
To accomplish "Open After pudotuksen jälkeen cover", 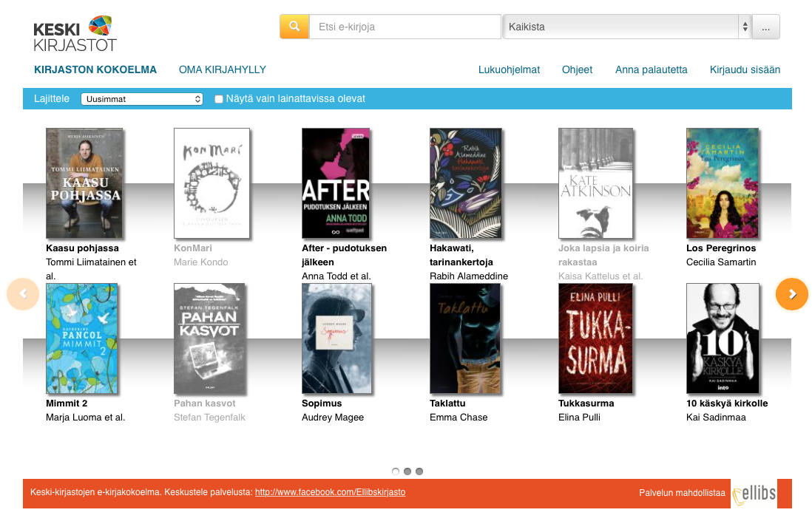I will pos(336,183).
